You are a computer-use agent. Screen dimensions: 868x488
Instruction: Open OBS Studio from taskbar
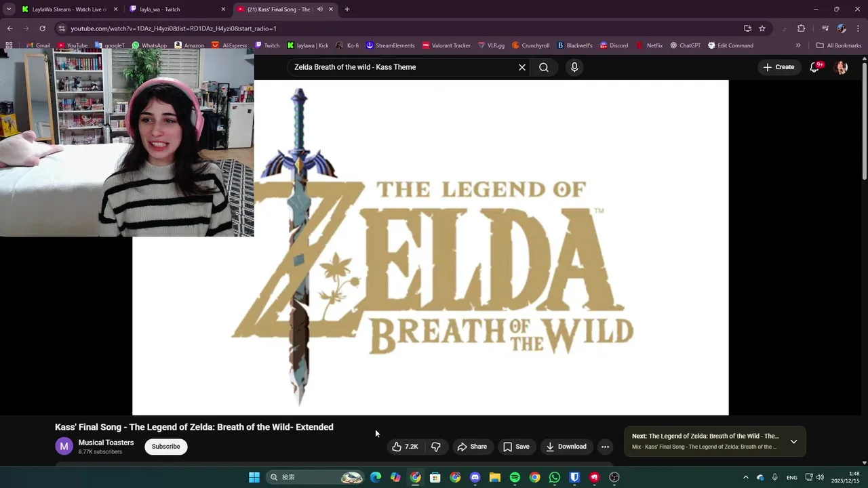coord(614,477)
